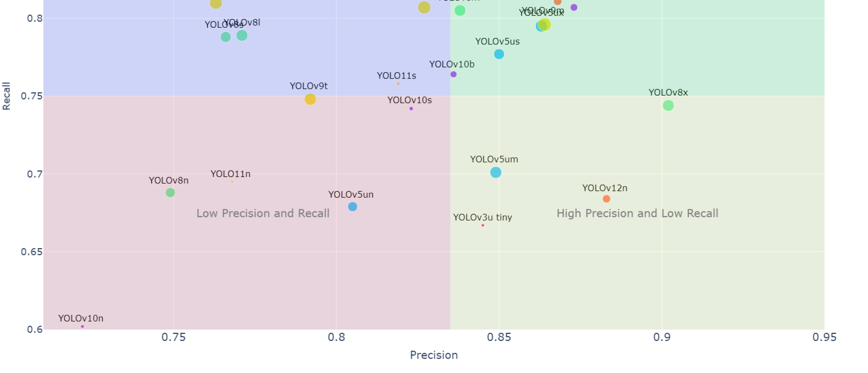Click the High Precision and Low Recall annotation
Viewport: 868px width, 373px height.
coord(637,213)
